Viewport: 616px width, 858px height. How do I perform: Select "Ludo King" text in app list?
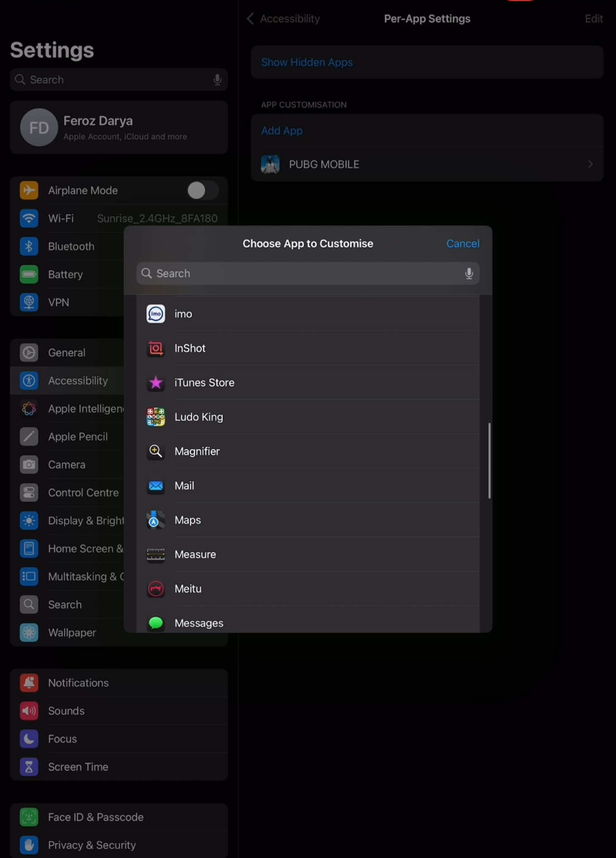click(199, 417)
